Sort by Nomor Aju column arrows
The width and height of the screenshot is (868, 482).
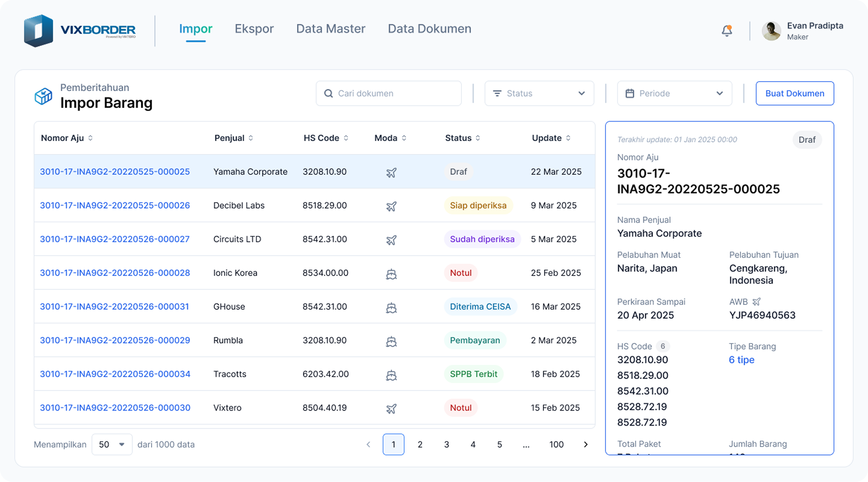pyautogui.click(x=90, y=138)
